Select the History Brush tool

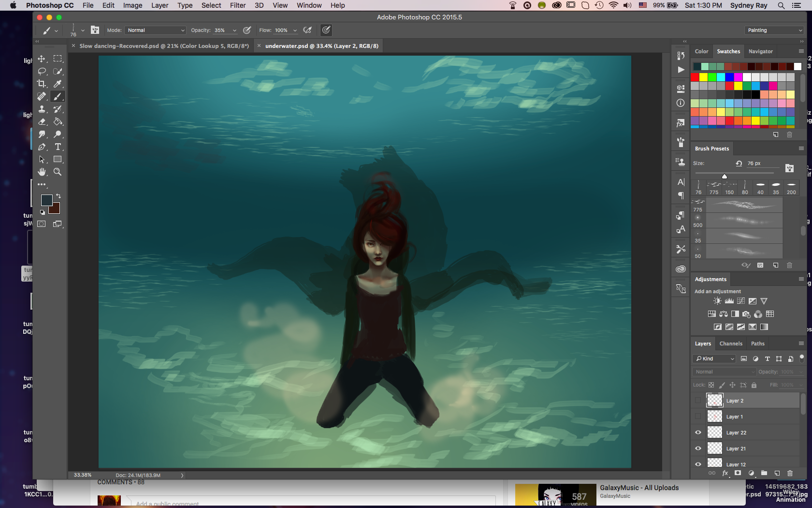[58, 109]
